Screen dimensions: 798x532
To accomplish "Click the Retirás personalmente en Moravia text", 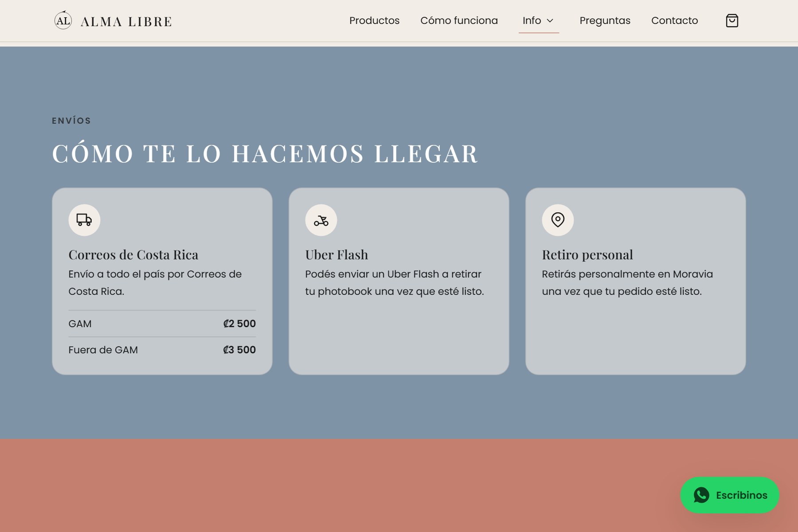I will [x=627, y=283].
